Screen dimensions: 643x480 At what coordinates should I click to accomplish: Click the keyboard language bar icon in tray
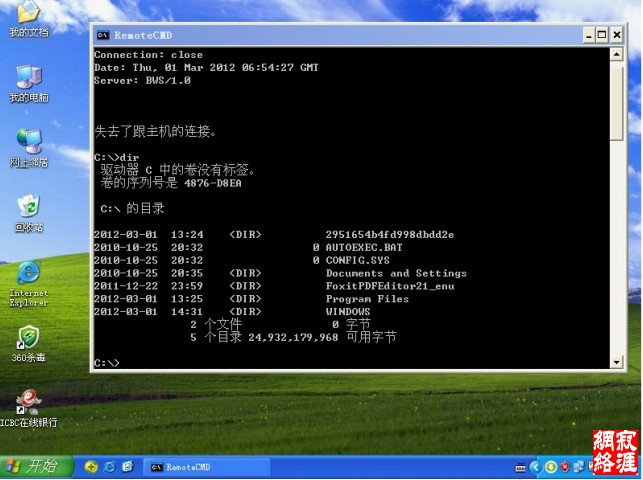pyautogui.click(x=520, y=467)
